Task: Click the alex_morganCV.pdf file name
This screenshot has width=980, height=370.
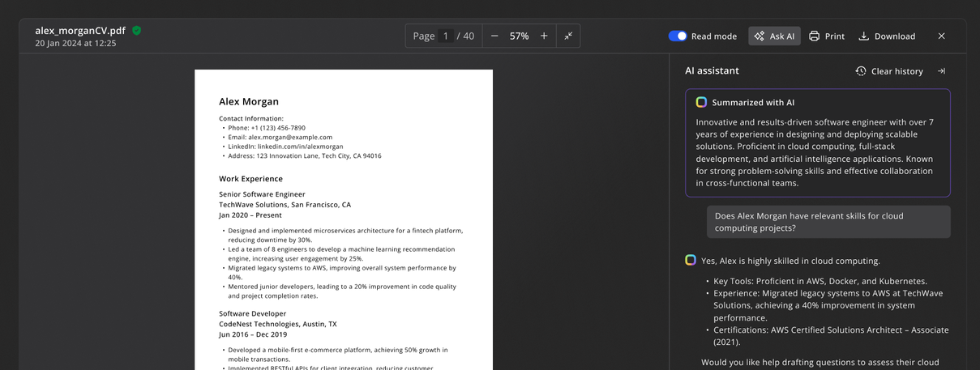Action: click(80, 31)
